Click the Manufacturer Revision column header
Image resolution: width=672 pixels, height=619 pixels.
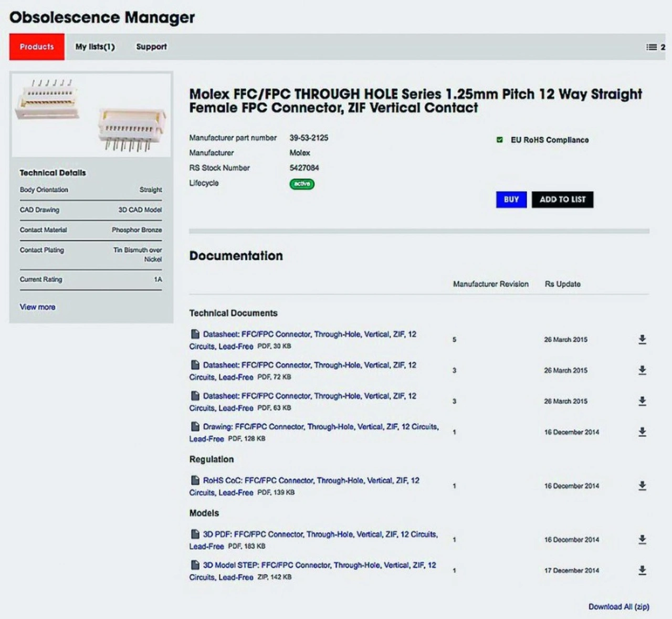(490, 284)
